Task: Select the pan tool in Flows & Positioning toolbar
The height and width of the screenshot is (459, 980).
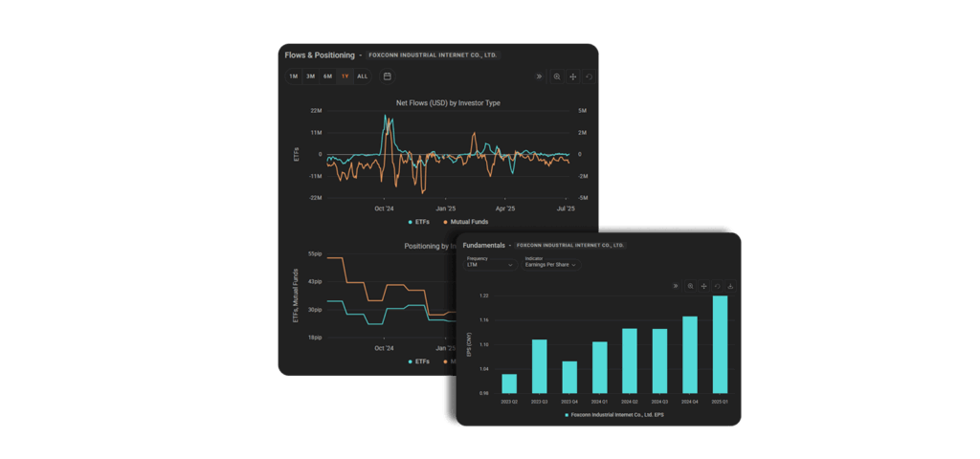Action: [573, 76]
